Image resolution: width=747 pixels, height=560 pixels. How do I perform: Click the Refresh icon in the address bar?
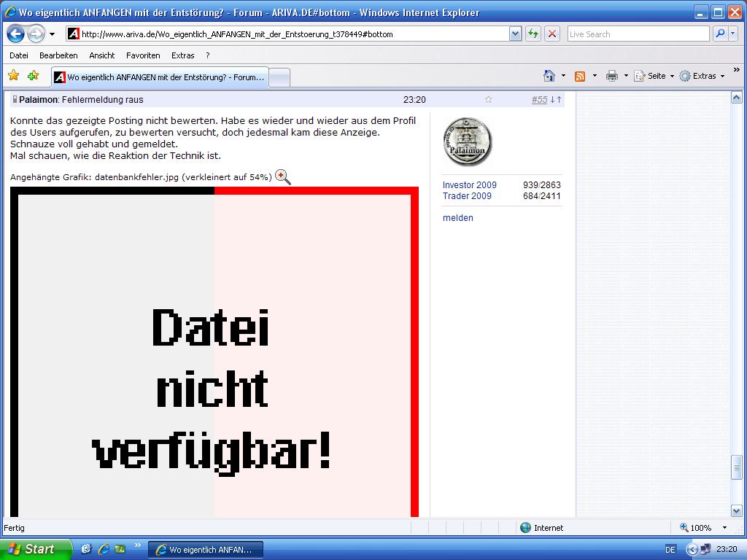(x=532, y=34)
